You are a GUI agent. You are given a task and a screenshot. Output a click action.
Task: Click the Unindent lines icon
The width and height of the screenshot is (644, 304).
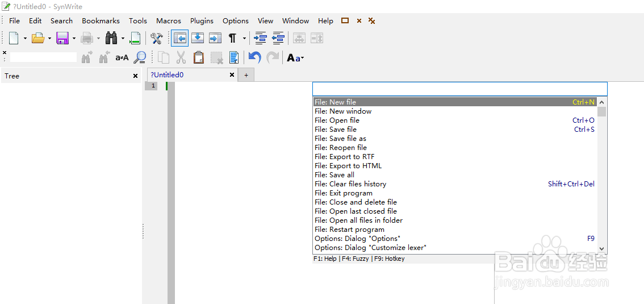pos(278,38)
